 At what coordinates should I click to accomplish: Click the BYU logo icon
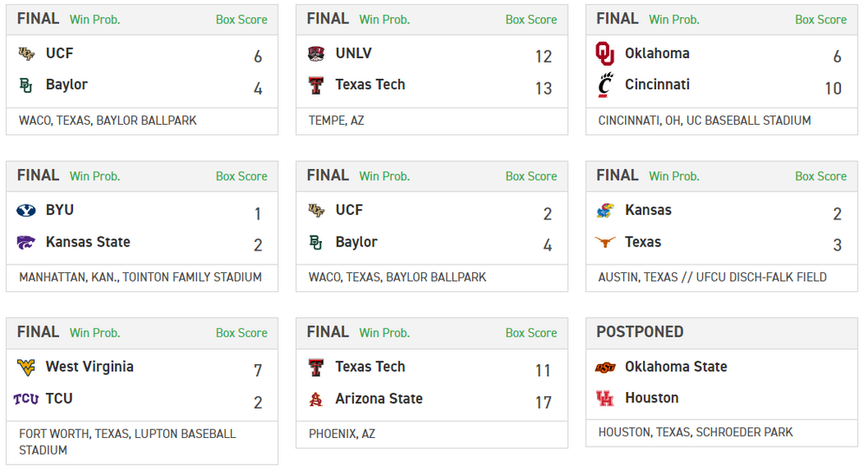click(x=26, y=211)
